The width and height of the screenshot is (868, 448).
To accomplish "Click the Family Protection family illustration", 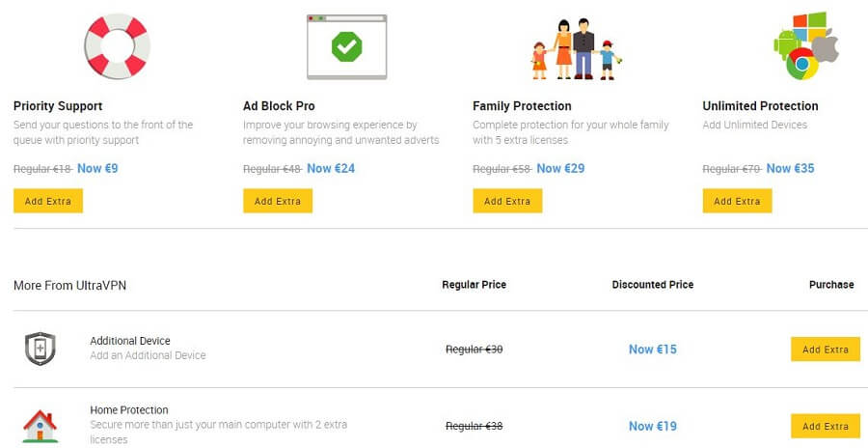I will click(x=577, y=49).
